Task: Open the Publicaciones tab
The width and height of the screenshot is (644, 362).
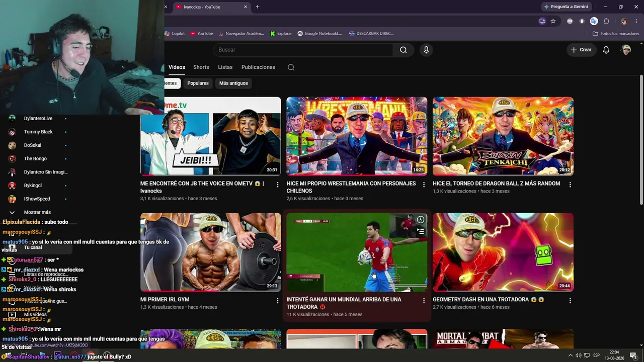Action: pos(258,67)
